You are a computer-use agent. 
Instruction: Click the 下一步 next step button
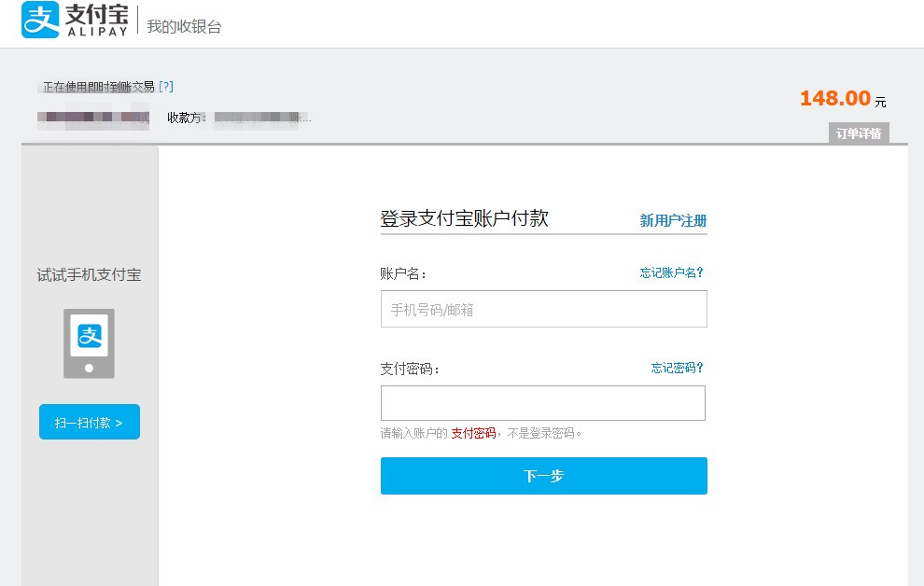coord(543,476)
